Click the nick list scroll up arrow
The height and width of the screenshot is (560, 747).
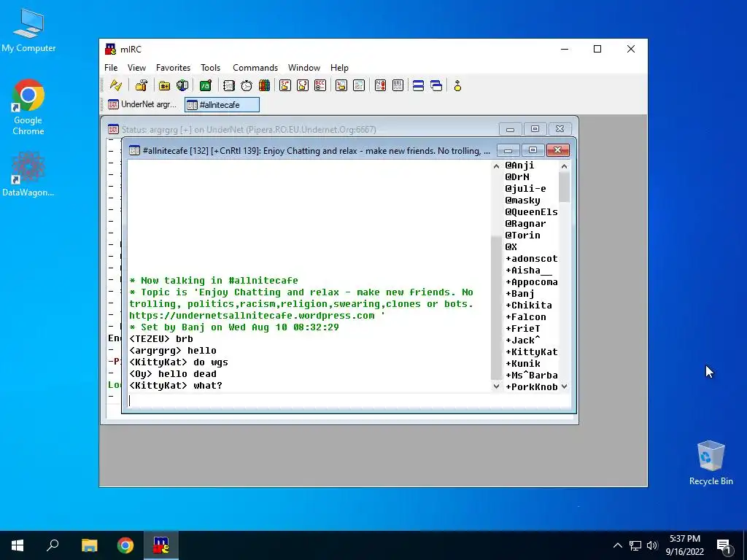click(564, 166)
